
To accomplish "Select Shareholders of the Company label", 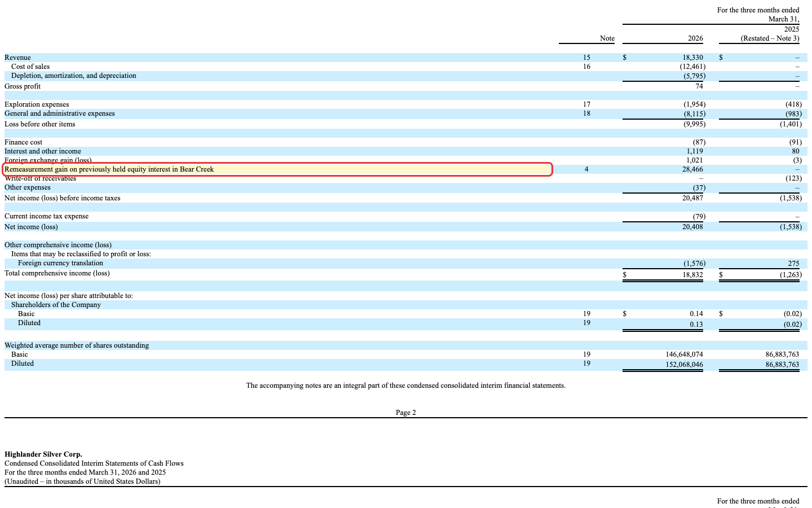I will [56, 305].
